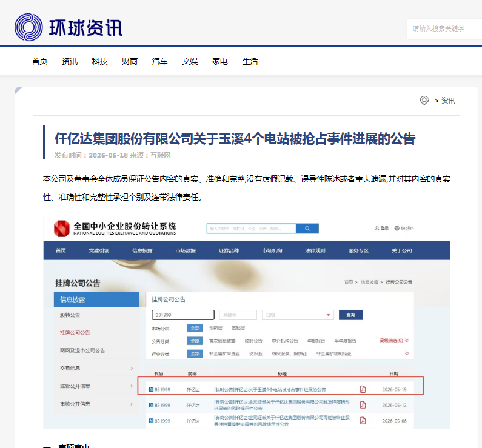Expand the 行业分类 row's red chevron
Screen dimensions: 482x448
tap(407, 353)
